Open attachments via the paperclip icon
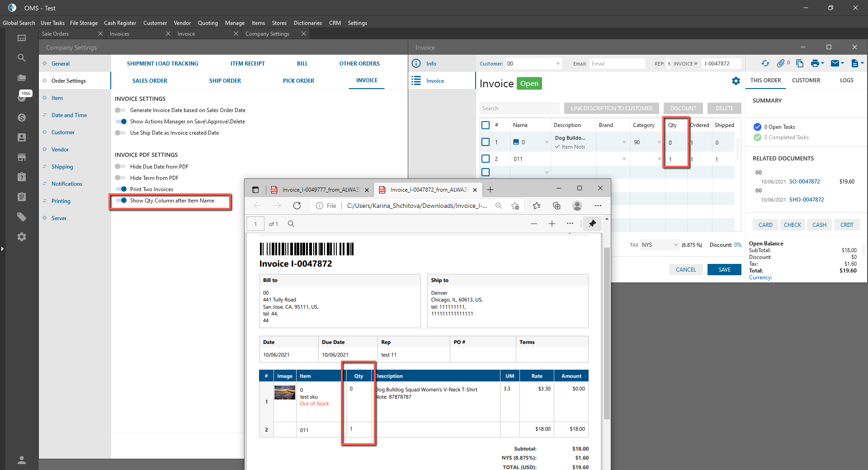 click(x=781, y=64)
